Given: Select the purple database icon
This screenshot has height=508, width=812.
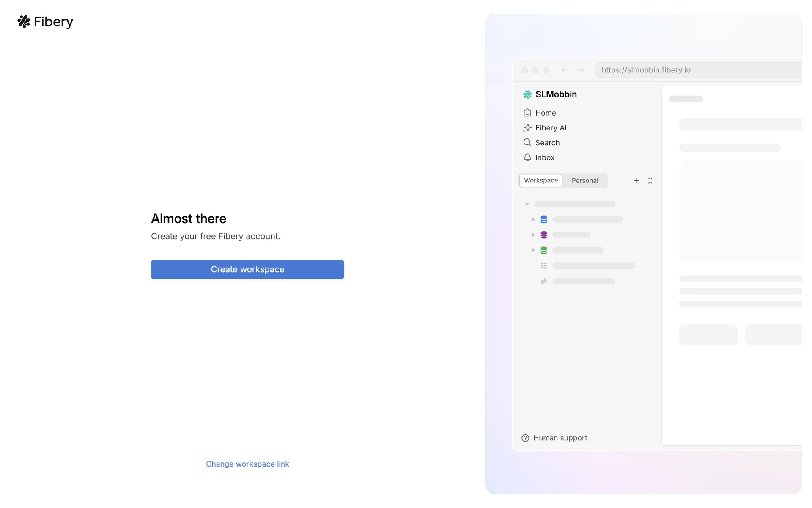Looking at the screenshot, I should pos(544,235).
